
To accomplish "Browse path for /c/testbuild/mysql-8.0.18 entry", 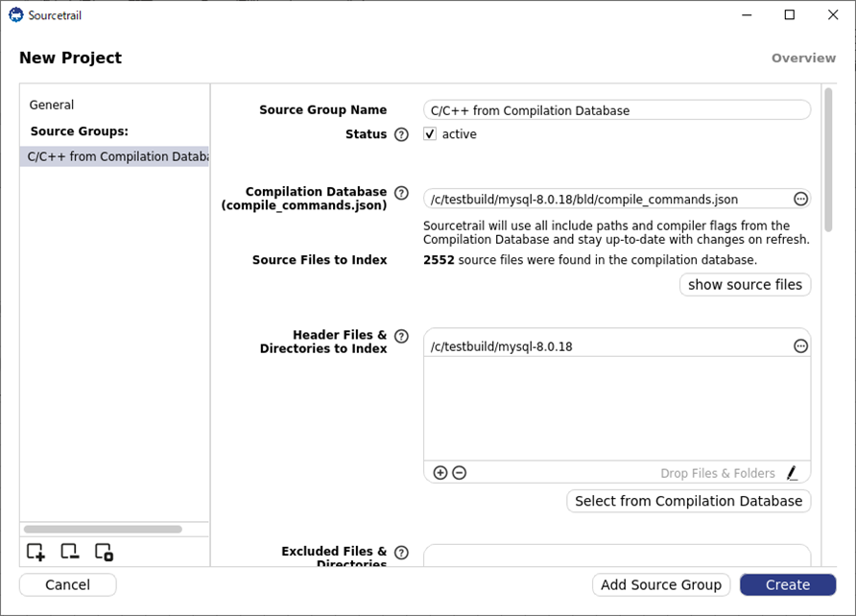I will coord(800,346).
